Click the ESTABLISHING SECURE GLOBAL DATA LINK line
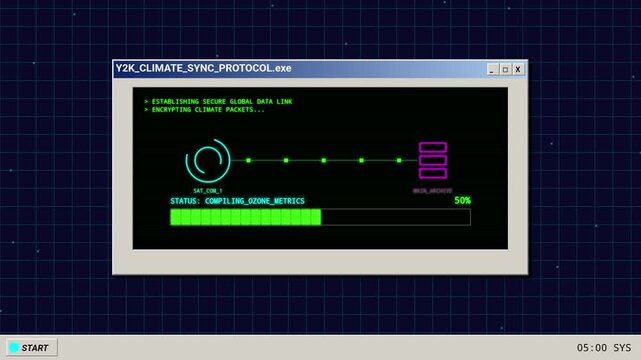The height and width of the screenshot is (360, 641). pyautogui.click(x=218, y=101)
